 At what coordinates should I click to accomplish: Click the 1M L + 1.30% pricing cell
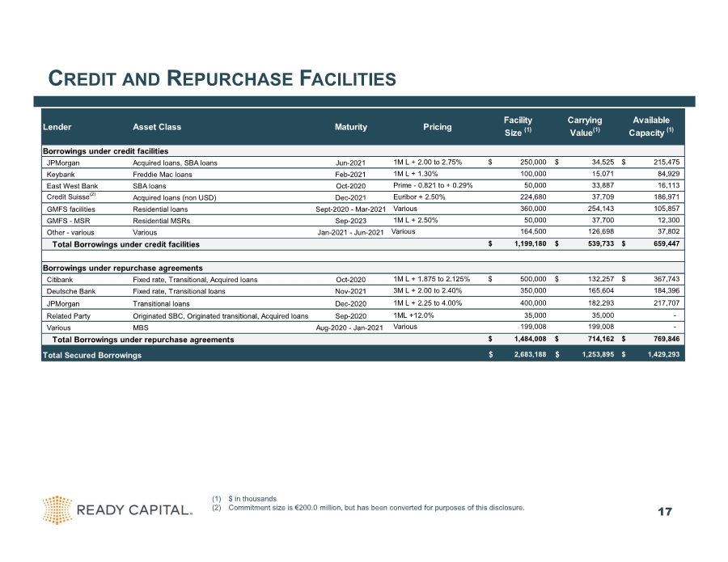pos(416,174)
